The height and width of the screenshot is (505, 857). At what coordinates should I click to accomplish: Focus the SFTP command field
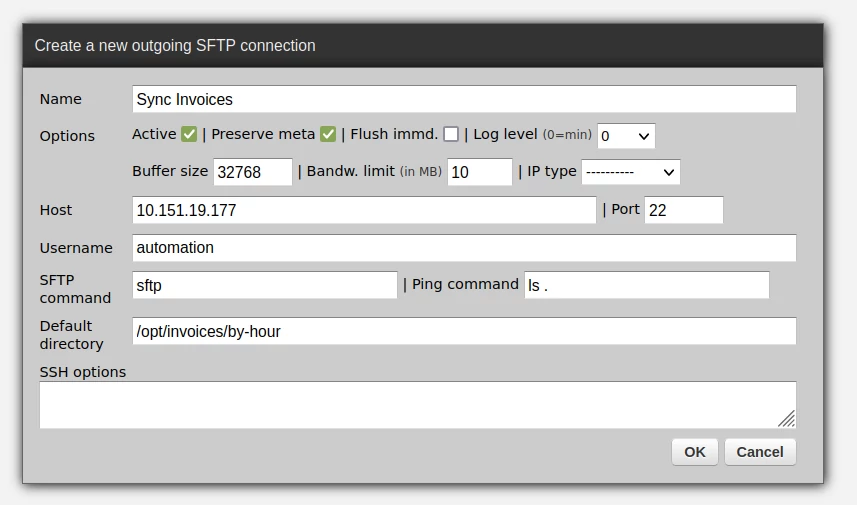pyautogui.click(x=264, y=285)
